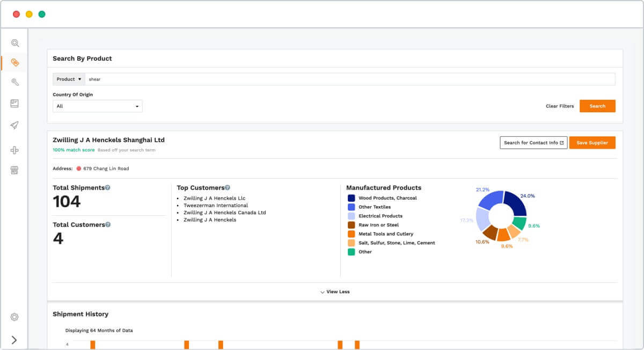Click the Salt, Sulfur, Stone legend swatch
Viewport: 644px width, 350px height.
coord(352,243)
